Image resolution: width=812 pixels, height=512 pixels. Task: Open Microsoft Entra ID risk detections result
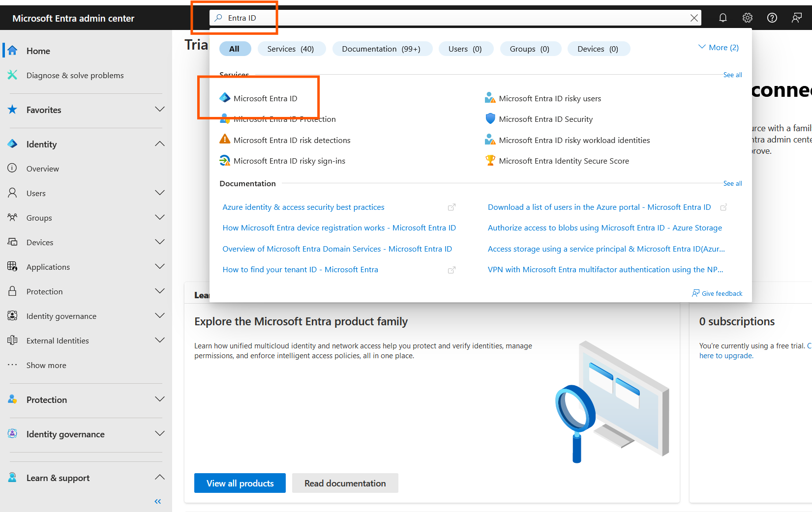292,140
